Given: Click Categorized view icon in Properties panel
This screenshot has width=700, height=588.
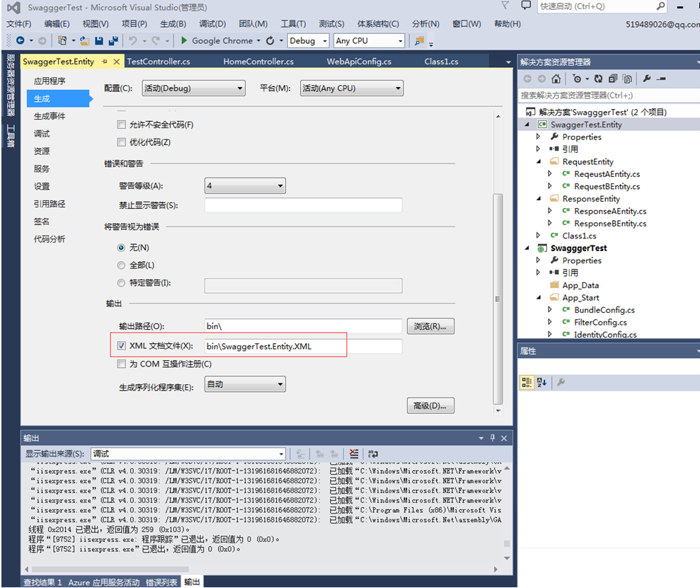Looking at the screenshot, I should (x=527, y=382).
